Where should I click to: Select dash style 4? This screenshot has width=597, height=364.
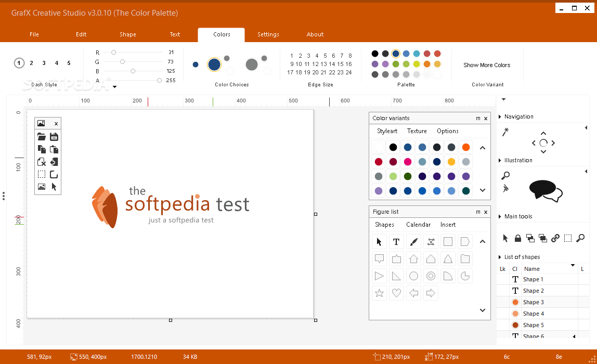(56, 63)
